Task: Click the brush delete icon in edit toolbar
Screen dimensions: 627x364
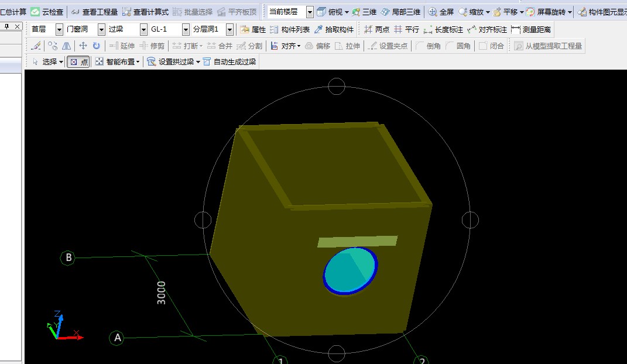Action: (36, 46)
